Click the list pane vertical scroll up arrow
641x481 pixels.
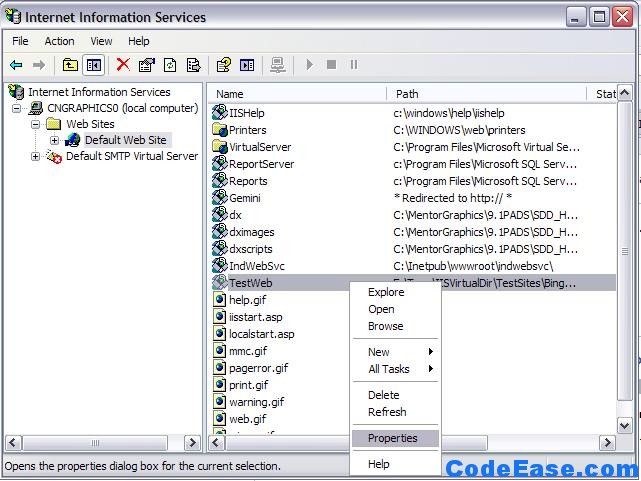pyautogui.click(x=624, y=94)
